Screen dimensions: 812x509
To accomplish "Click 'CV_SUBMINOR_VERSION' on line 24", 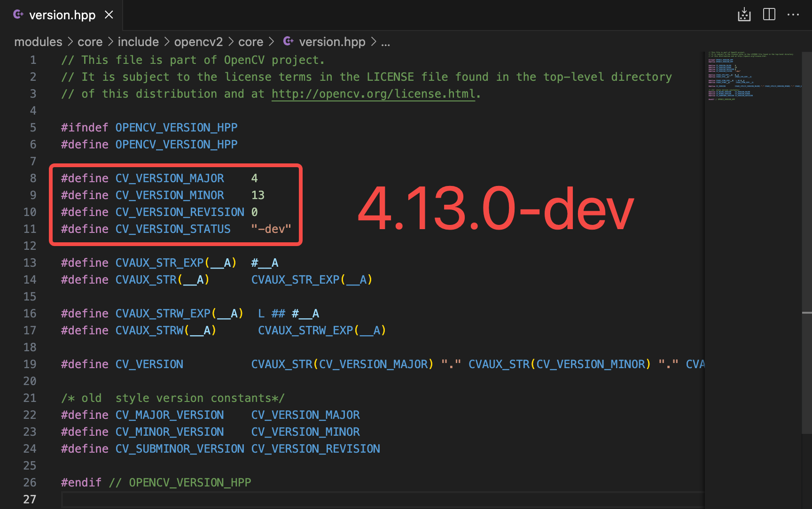I will click(x=180, y=449).
